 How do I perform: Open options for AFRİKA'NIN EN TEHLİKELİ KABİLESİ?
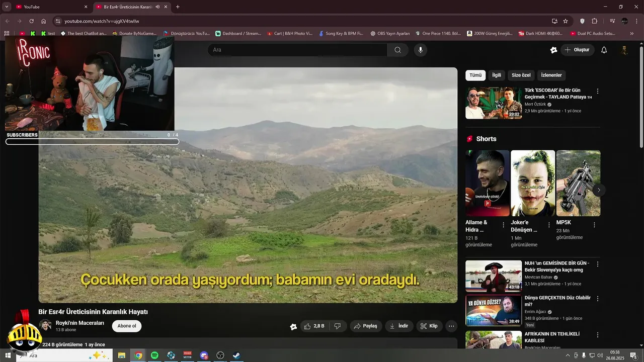point(598,335)
